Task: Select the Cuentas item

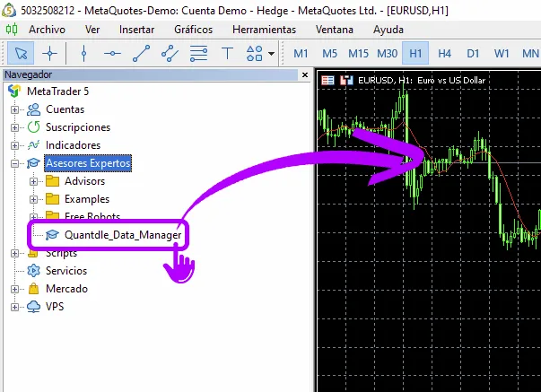Action: point(65,109)
